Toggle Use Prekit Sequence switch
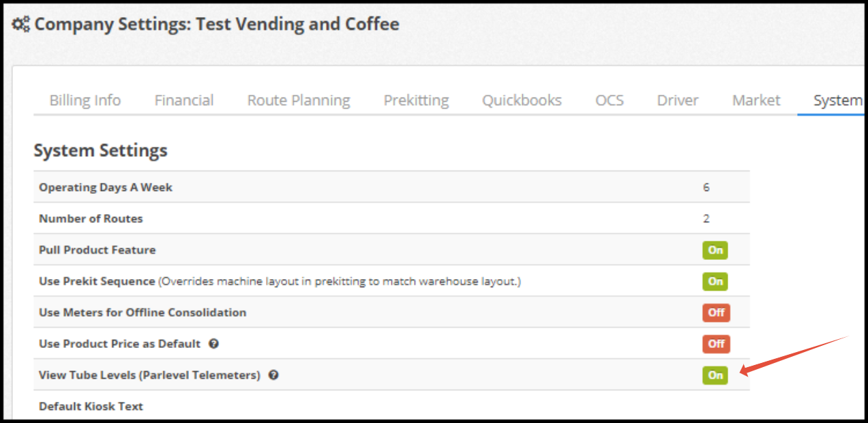 pos(715,281)
